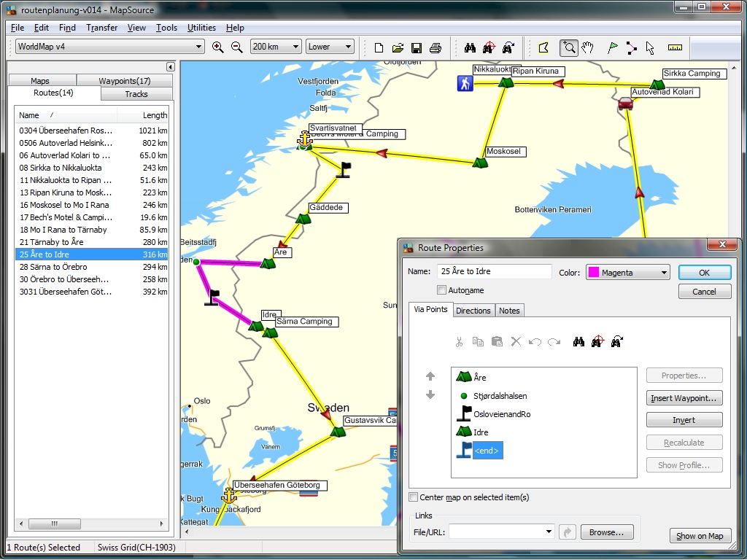The width and height of the screenshot is (747, 560).
Task: Click Find Nearest Places icon in main toolbar
Action: tap(489, 47)
